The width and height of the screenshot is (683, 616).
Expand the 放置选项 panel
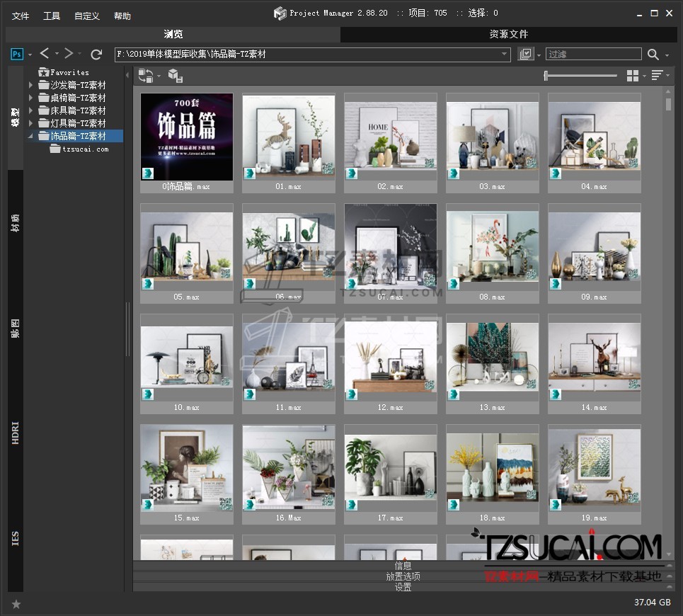[x=403, y=576]
